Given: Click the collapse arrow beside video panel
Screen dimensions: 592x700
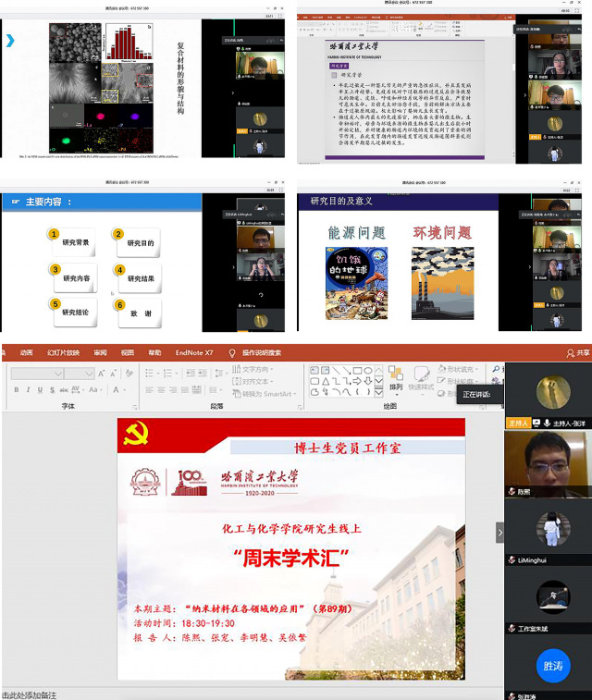Looking at the screenshot, I should 500,533.
